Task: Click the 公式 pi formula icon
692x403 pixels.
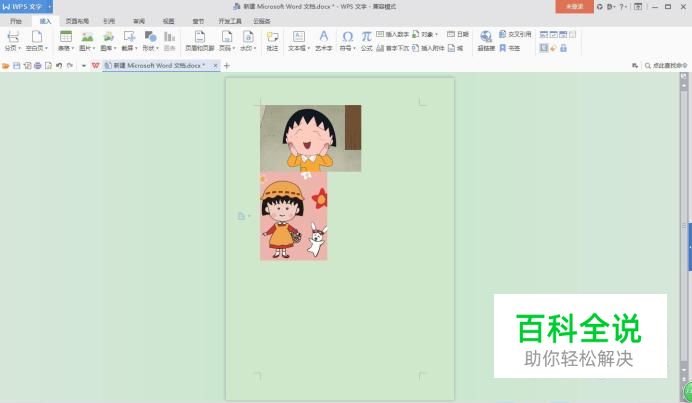Action: [x=366, y=37]
